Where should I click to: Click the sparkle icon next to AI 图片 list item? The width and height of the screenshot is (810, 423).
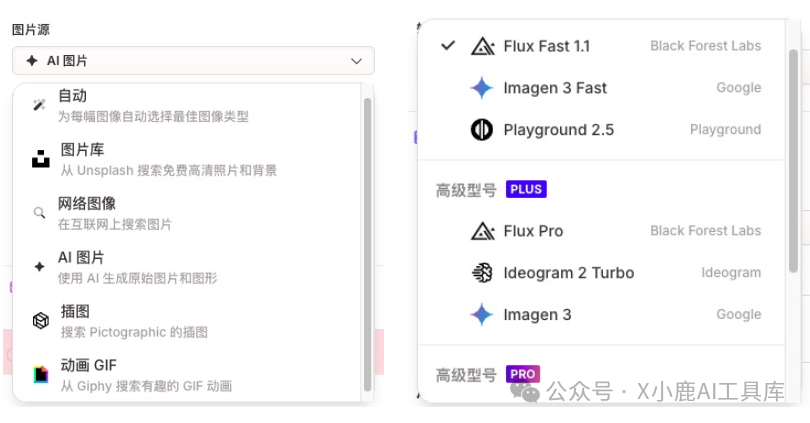tap(39, 267)
